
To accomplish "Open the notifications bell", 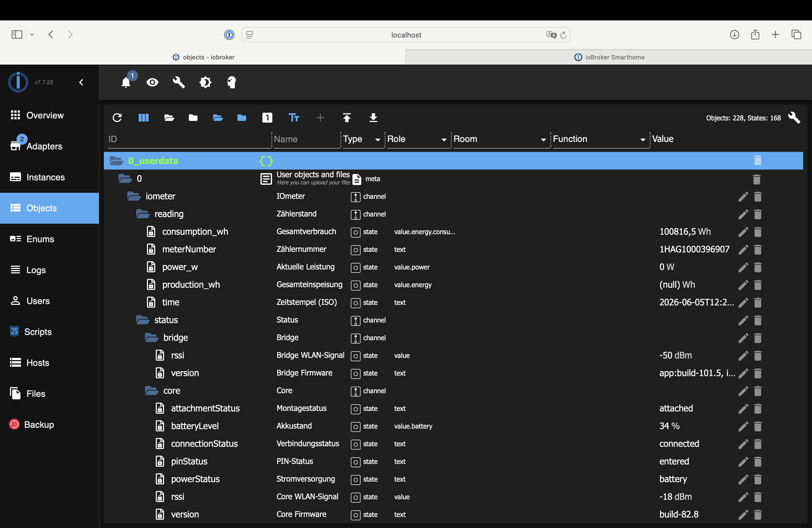I will pyautogui.click(x=126, y=82).
